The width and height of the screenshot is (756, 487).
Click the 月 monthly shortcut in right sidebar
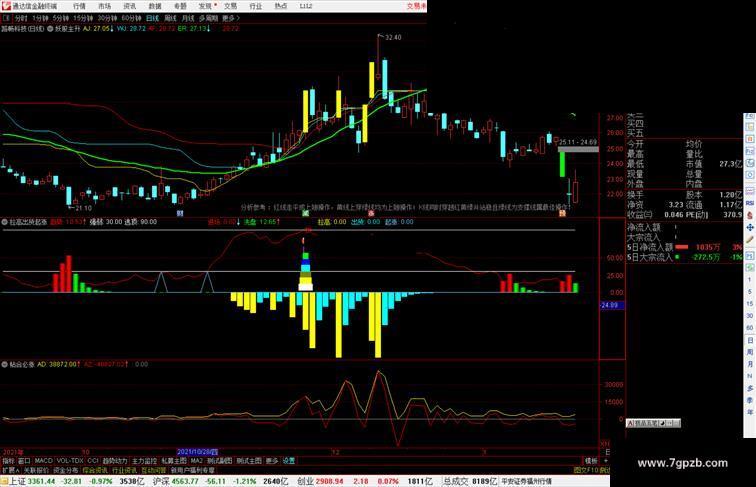tap(750, 365)
